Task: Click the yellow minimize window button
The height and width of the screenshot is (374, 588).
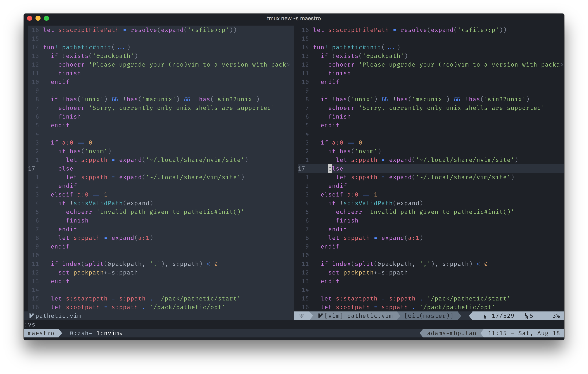Action: coord(38,18)
